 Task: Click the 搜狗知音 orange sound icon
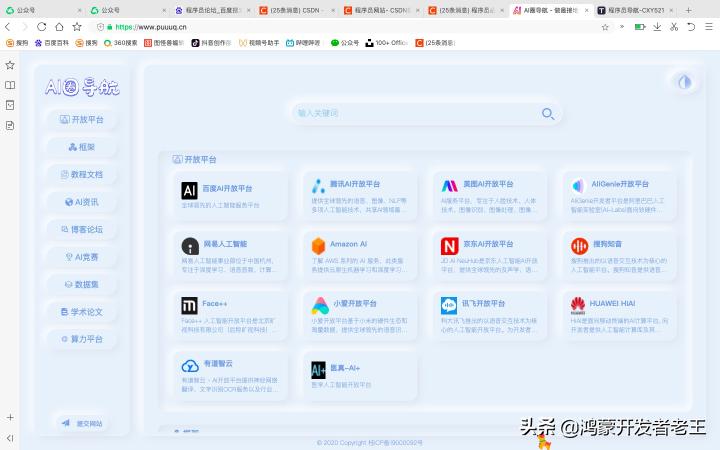tap(579, 246)
